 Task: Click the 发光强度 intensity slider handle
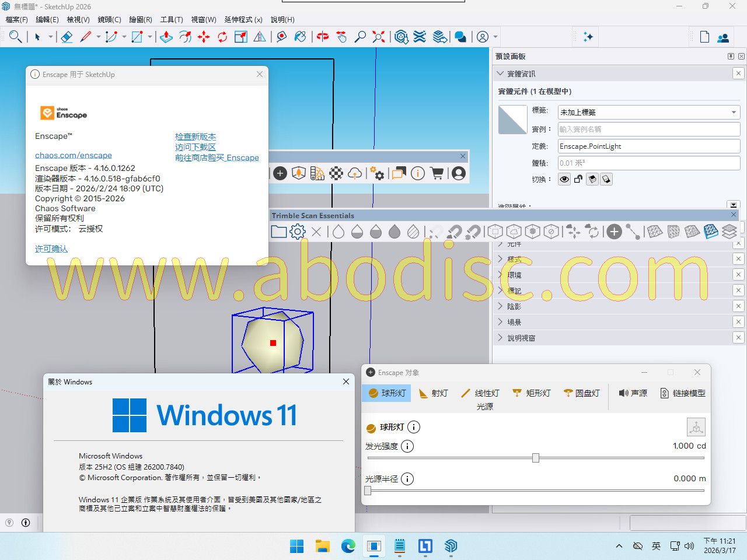(x=536, y=458)
